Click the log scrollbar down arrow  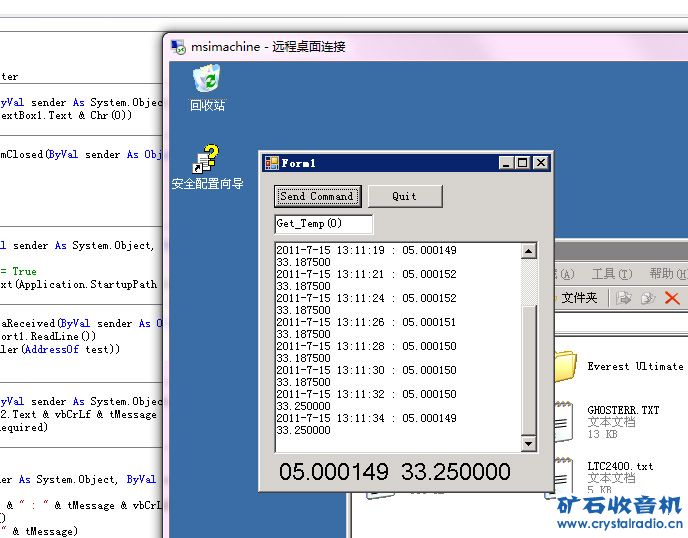(529, 443)
